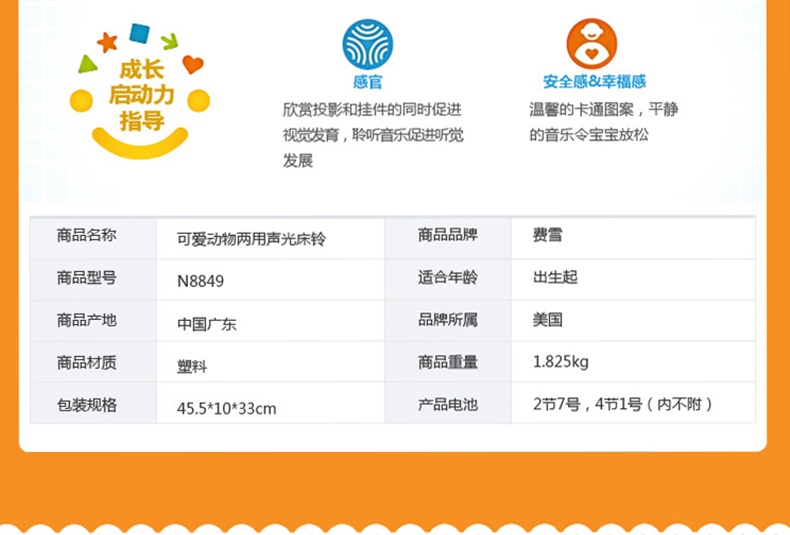Click the 适合年龄 label cell

coord(448,280)
